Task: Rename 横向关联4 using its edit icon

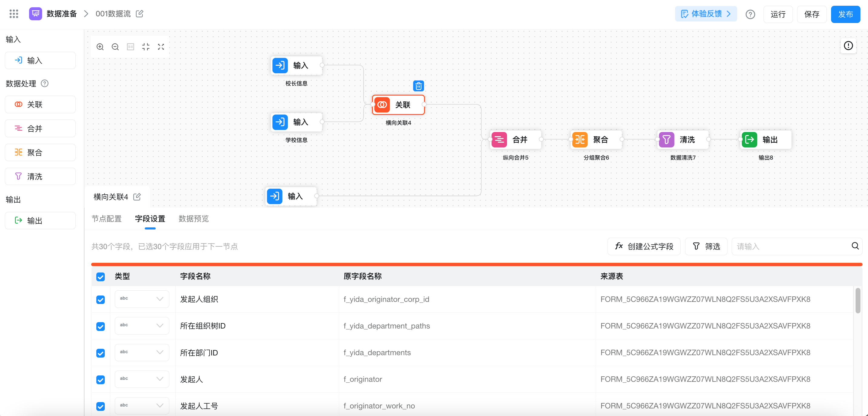Action: 137,197
